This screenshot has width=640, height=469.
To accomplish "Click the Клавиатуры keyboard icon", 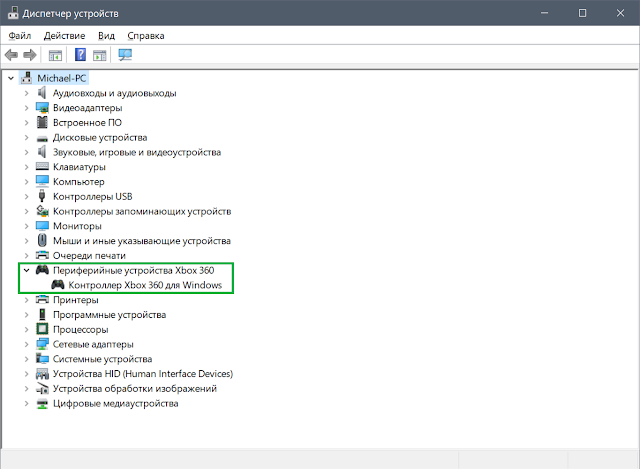I will pyautogui.click(x=42, y=167).
